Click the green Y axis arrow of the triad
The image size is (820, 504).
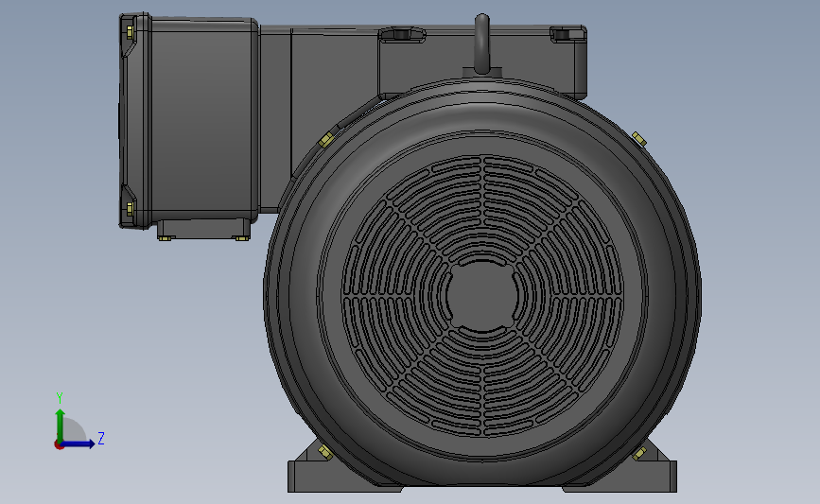(x=61, y=425)
